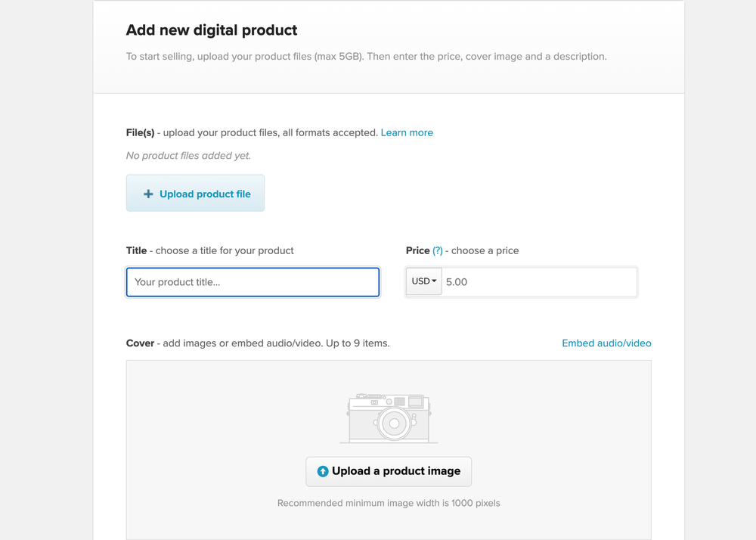Click the Price field label
The height and width of the screenshot is (540, 756).
pos(417,250)
